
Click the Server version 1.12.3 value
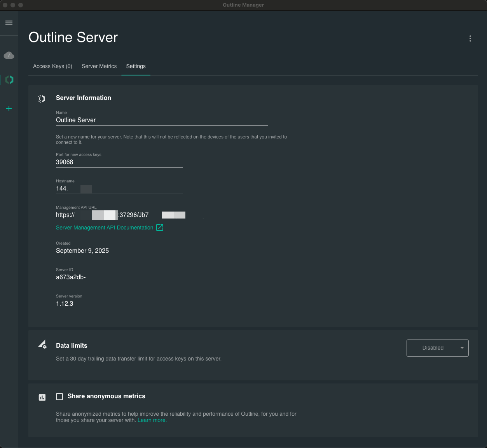pos(65,304)
